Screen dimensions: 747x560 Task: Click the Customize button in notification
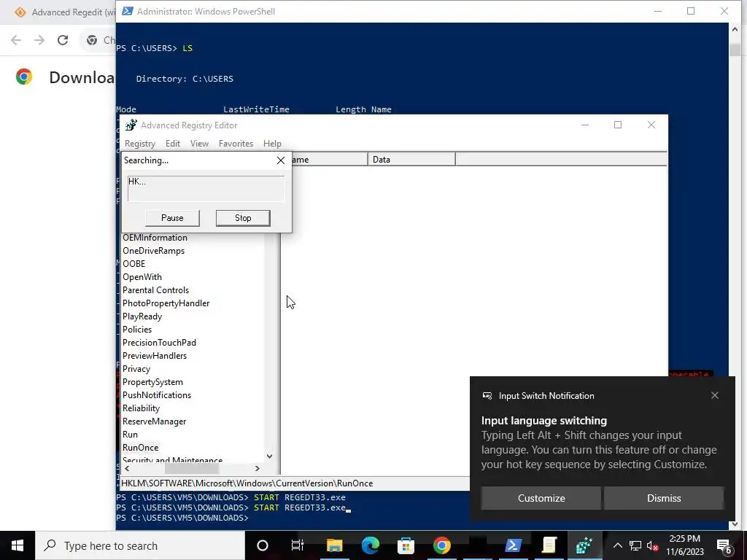coord(541,498)
